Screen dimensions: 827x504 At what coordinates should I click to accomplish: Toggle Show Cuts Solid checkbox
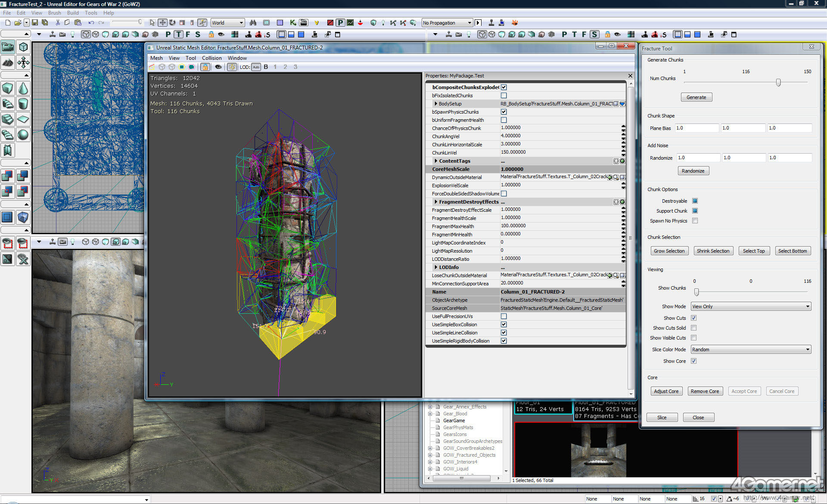coord(693,328)
